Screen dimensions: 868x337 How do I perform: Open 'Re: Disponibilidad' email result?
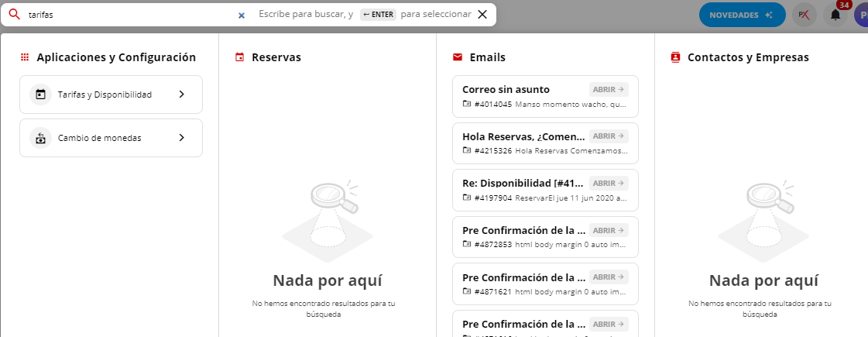609,183
